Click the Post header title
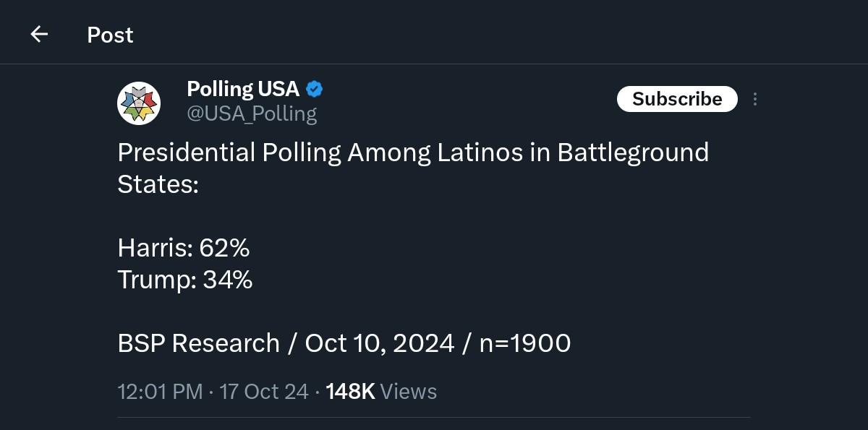The height and width of the screenshot is (430, 868). click(x=110, y=35)
